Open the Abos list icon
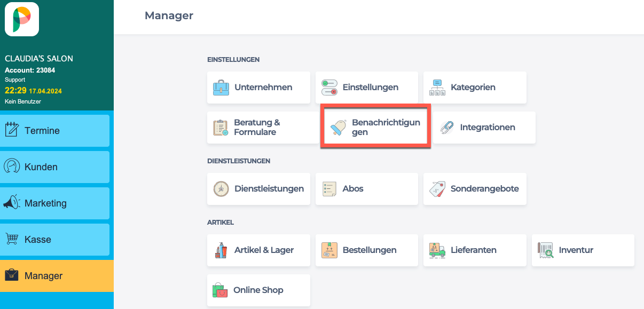 pyautogui.click(x=329, y=189)
